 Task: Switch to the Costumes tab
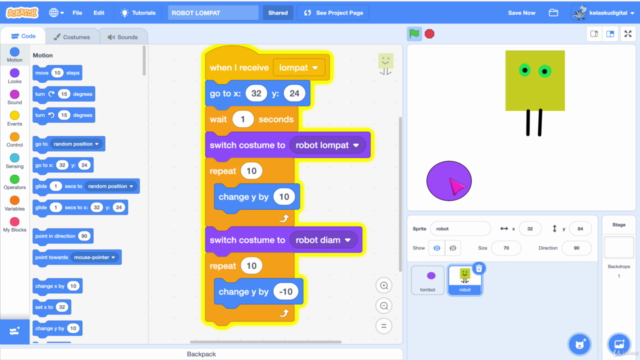click(72, 37)
